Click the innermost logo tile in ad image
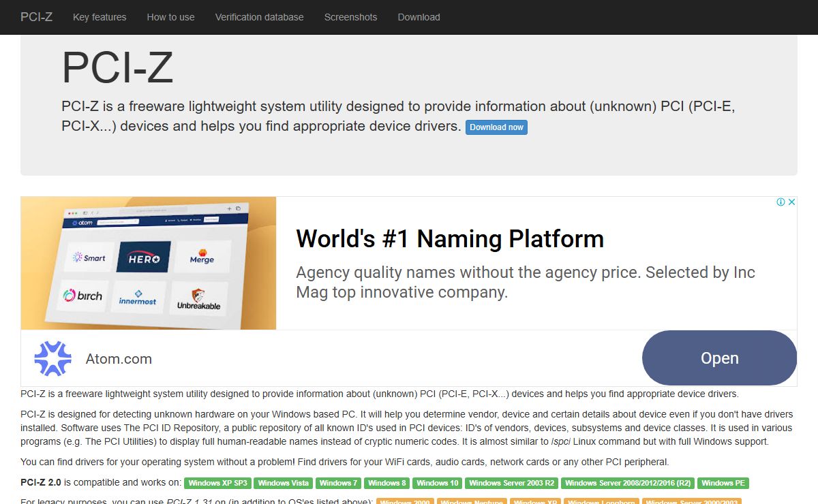This screenshot has height=504, width=818. coord(138,298)
